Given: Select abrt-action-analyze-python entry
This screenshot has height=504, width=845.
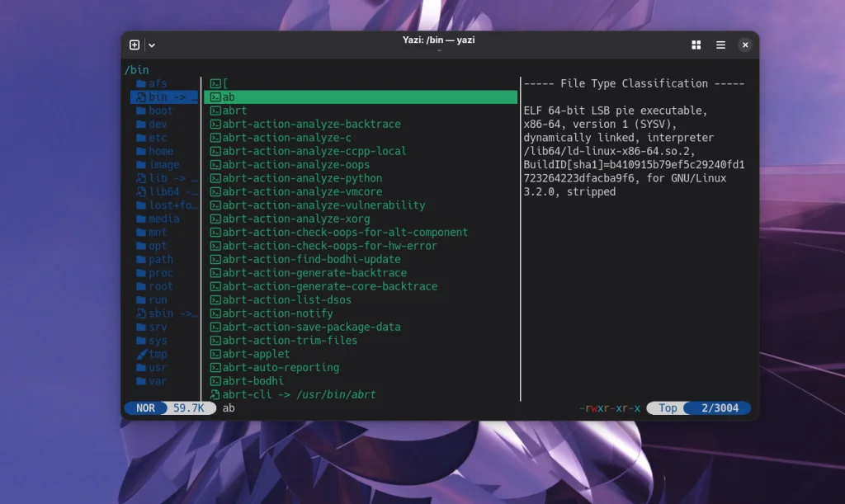Looking at the screenshot, I should pyautogui.click(x=302, y=178).
